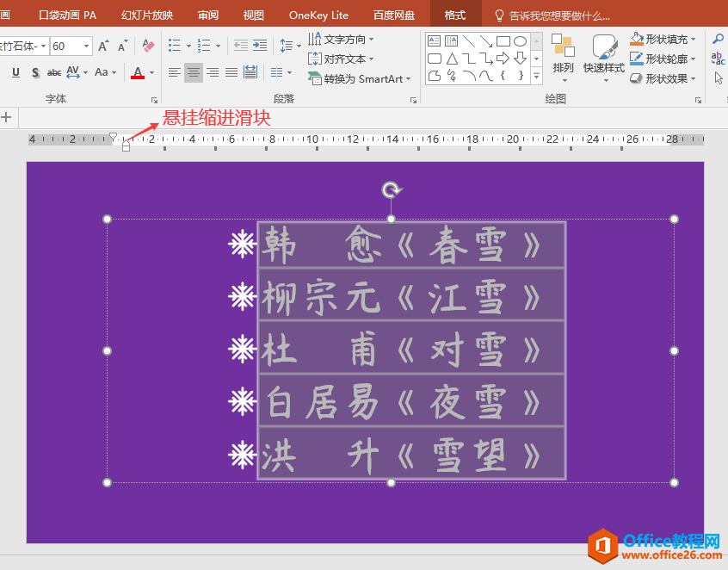Increase font size with the larger A icon
The width and height of the screenshot is (728, 570).
(103, 46)
